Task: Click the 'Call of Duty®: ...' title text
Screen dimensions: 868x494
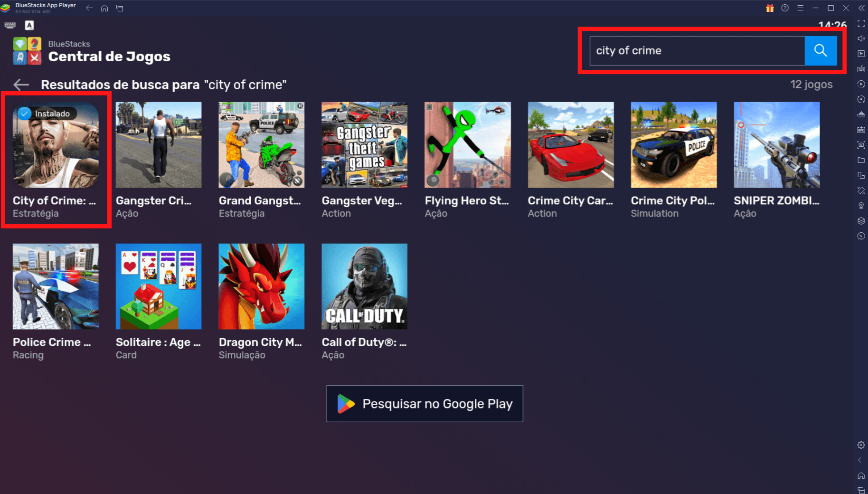Action: tap(364, 342)
